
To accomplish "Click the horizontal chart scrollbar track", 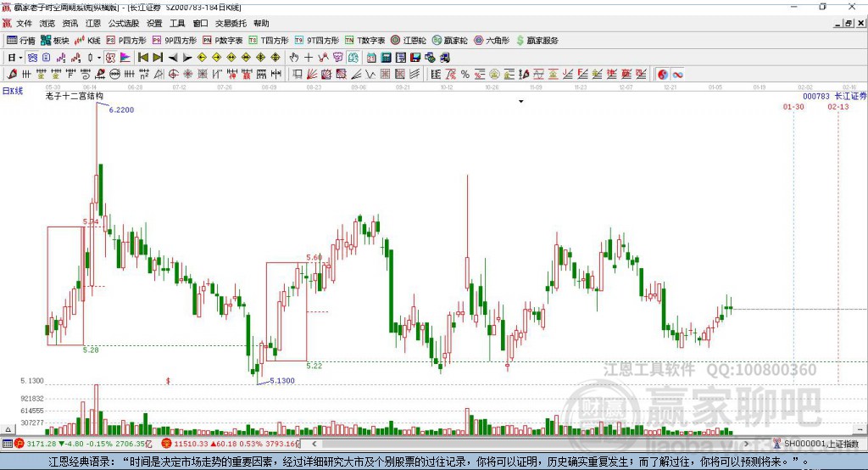I will pos(531,444).
